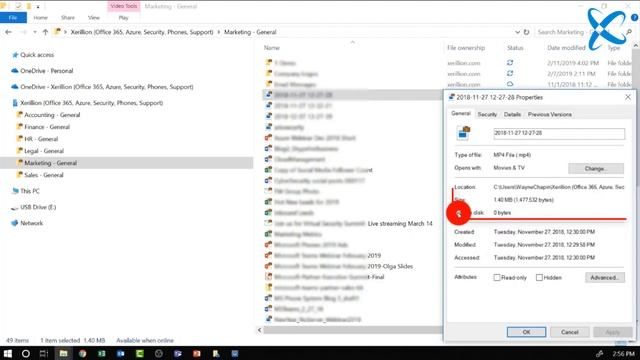Select Legal - General in tree
The image size is (640, 360).
44,151
